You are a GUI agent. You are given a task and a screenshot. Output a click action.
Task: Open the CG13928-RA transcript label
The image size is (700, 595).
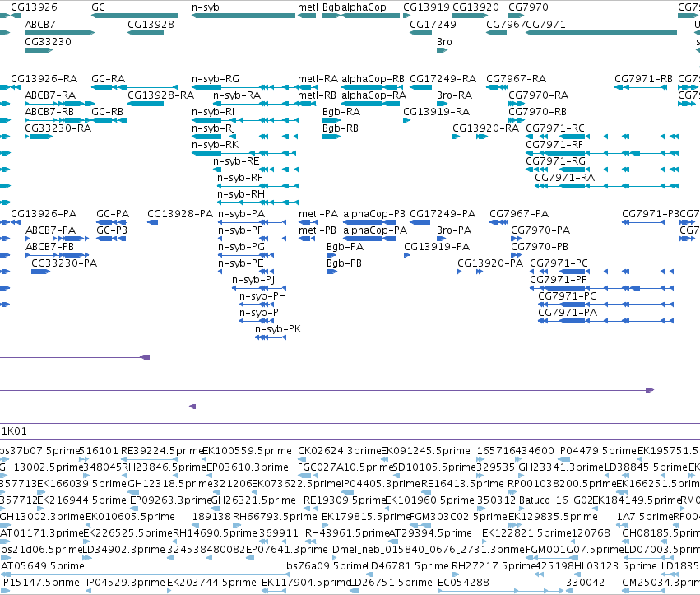pos(160,95)
